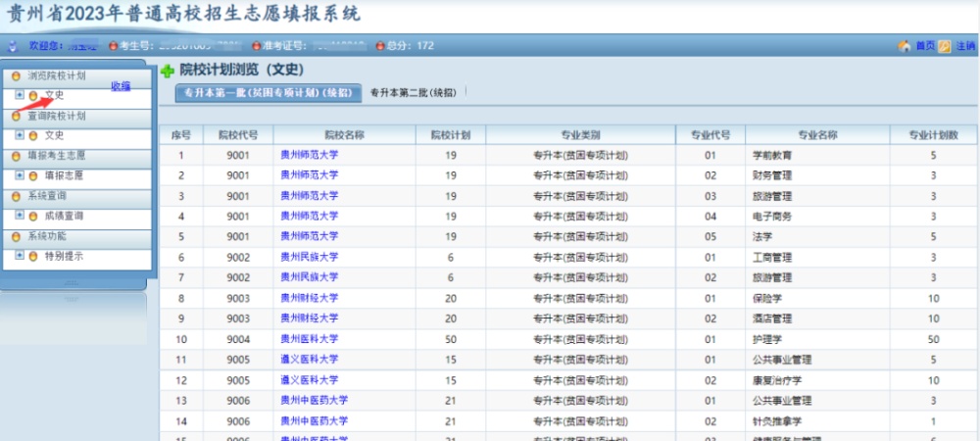Expand the 填报志愿 tree node
The image size is (980, 441).
[x=20, y=175]
